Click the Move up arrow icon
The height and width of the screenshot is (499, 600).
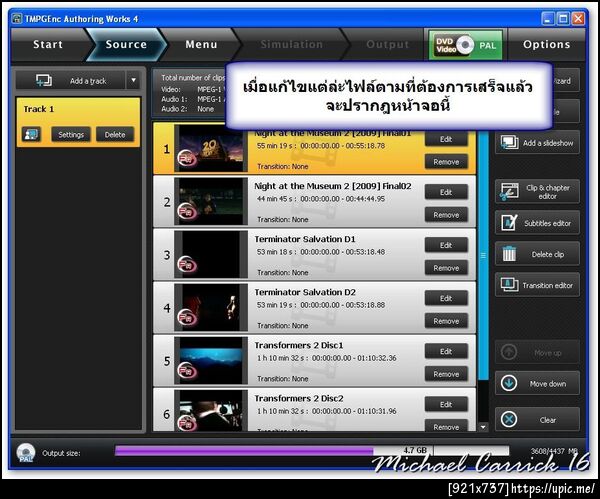pyautogui.click(x=509, y=352)
